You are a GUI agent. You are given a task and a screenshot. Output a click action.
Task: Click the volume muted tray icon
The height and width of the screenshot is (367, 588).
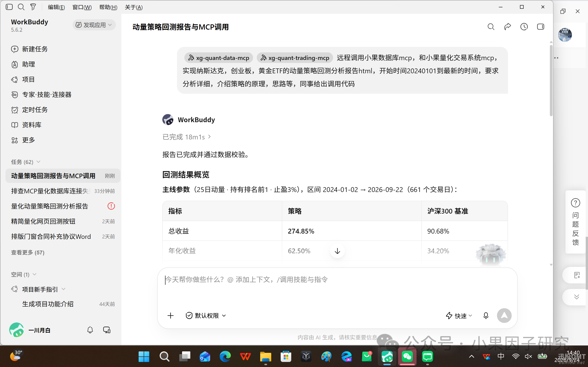tap(528, 356)
